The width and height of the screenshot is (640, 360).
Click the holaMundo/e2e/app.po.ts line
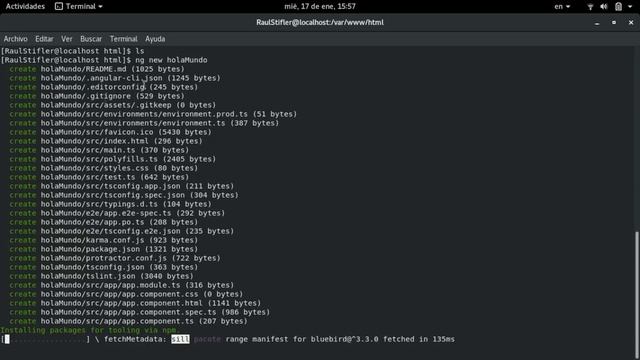coord(104,222)
